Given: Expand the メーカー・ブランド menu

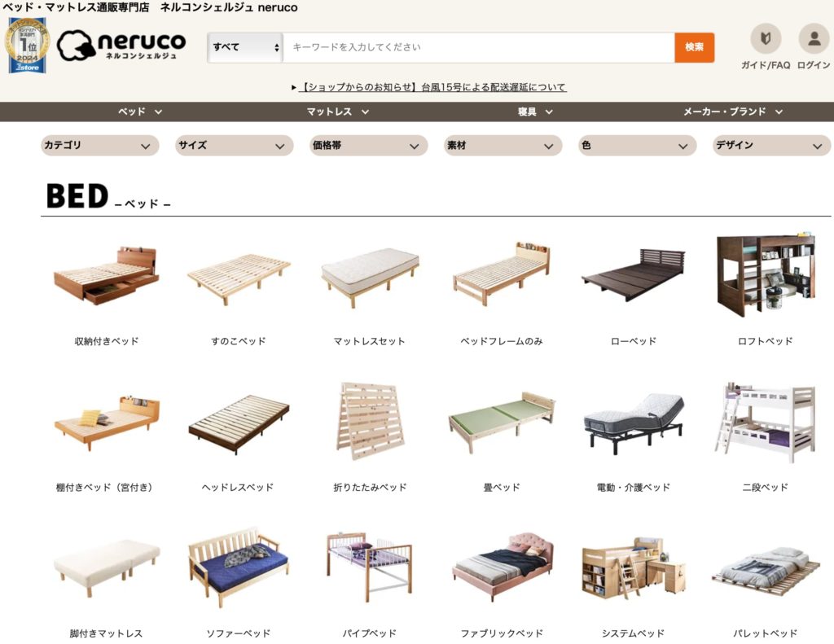Looking at the screenshot, I should (x=733, y=112).
